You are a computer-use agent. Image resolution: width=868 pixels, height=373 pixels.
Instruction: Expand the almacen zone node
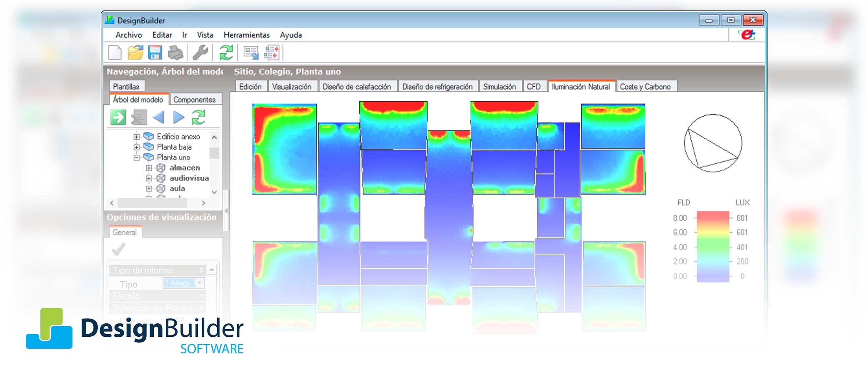pos(149,168)
